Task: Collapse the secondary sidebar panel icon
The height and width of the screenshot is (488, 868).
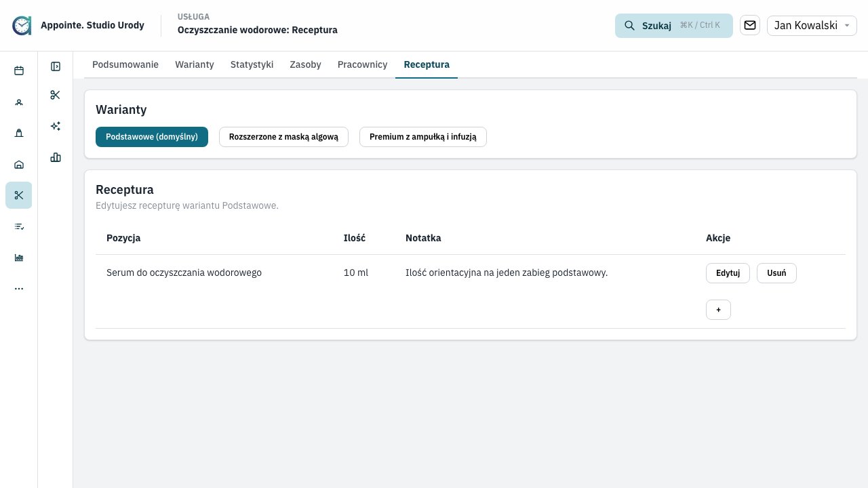Action: (x=56, y=66)
